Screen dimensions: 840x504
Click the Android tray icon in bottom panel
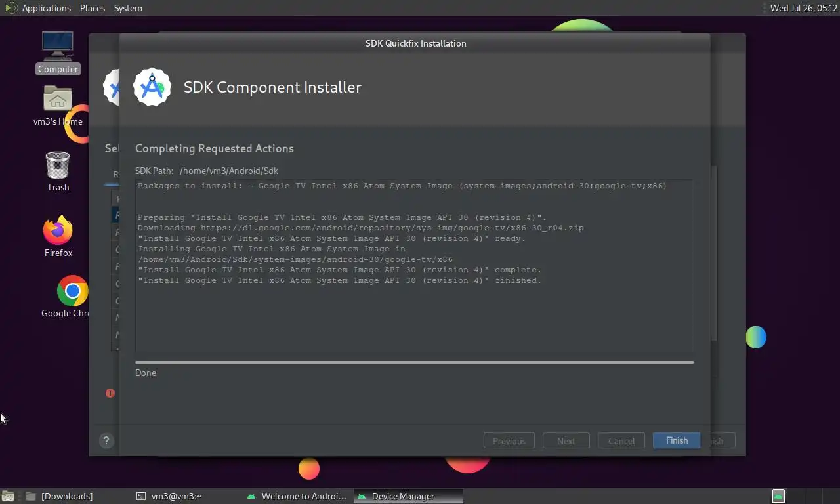(x=778, y=496)
